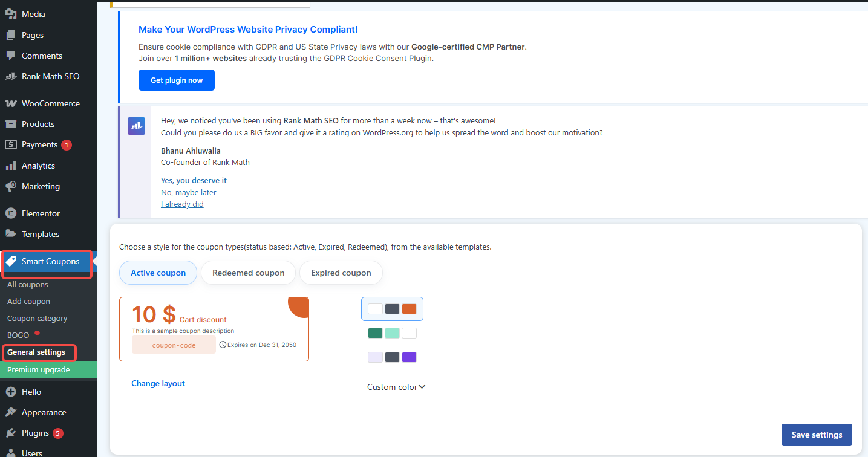868x457 pixels.
Task: Click the Plugins plug icon
Action: [11, 433]
